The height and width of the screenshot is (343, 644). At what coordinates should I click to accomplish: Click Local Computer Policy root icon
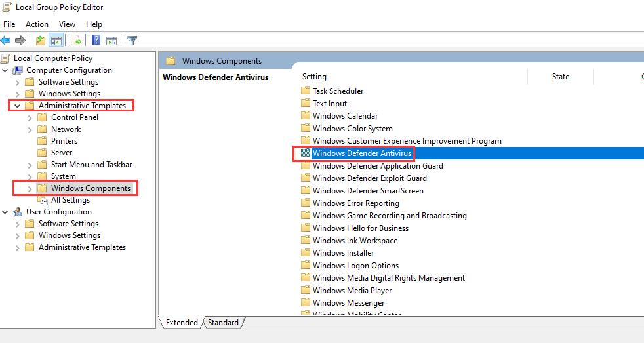point(5,58)
